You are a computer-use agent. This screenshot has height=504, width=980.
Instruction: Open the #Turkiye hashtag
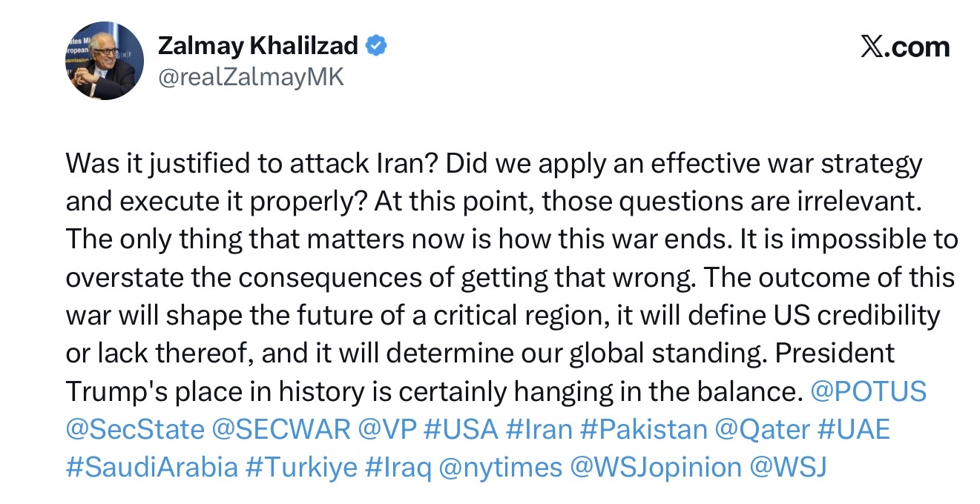point(303,468)
